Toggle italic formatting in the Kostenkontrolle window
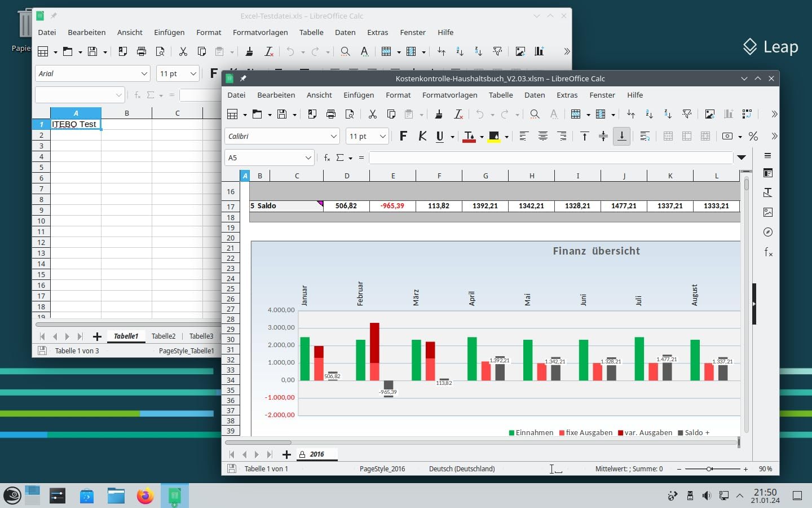Screen dimensions: 812x508 coord(422,136)
